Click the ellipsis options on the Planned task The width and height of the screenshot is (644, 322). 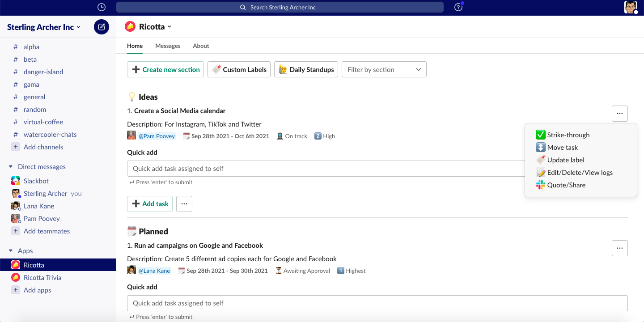point(619,248)
